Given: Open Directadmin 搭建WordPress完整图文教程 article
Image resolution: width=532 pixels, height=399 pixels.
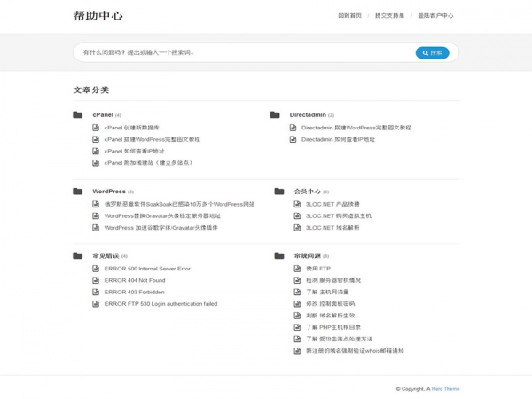Looking at the screenshot, I should point(356,128).
